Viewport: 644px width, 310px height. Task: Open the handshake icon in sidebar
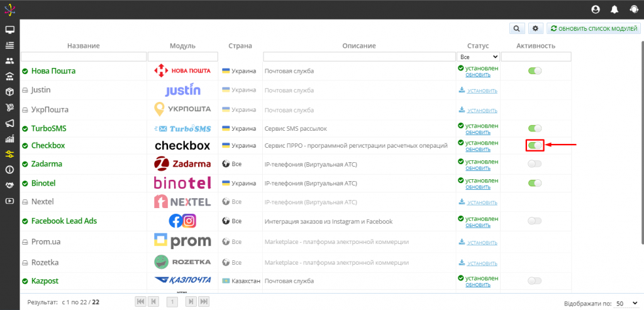pos(9,185)
